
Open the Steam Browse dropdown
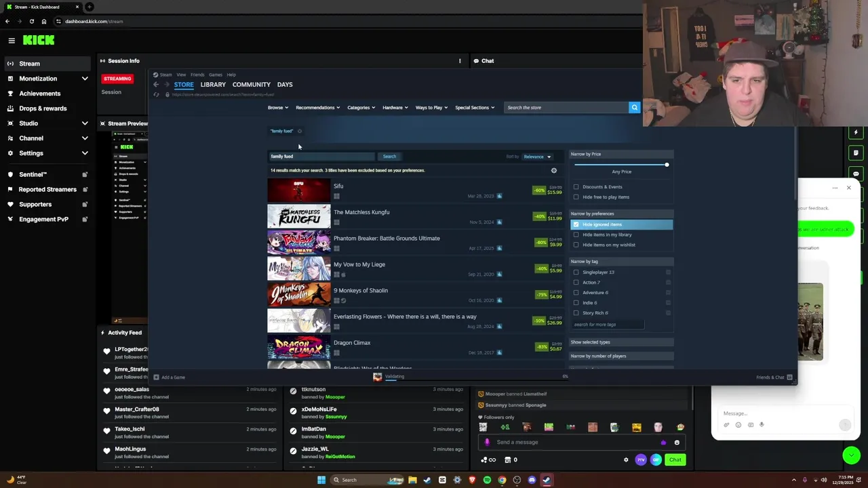pos(278,108)
